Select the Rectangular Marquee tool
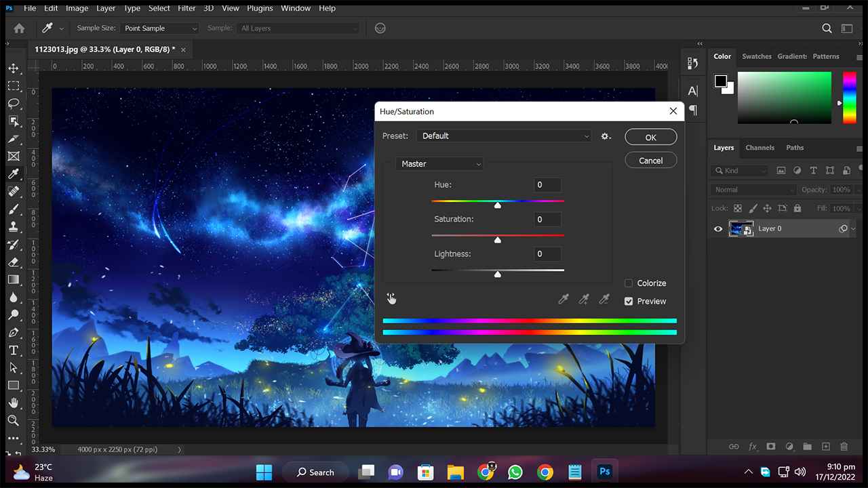Viewport: 868px width, 488px height. point(14,86)
